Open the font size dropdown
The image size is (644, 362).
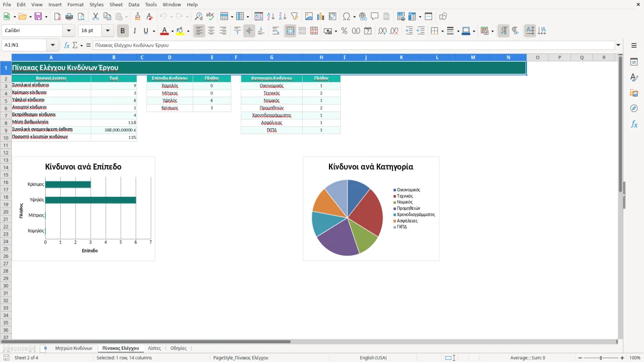pos(108,31)
